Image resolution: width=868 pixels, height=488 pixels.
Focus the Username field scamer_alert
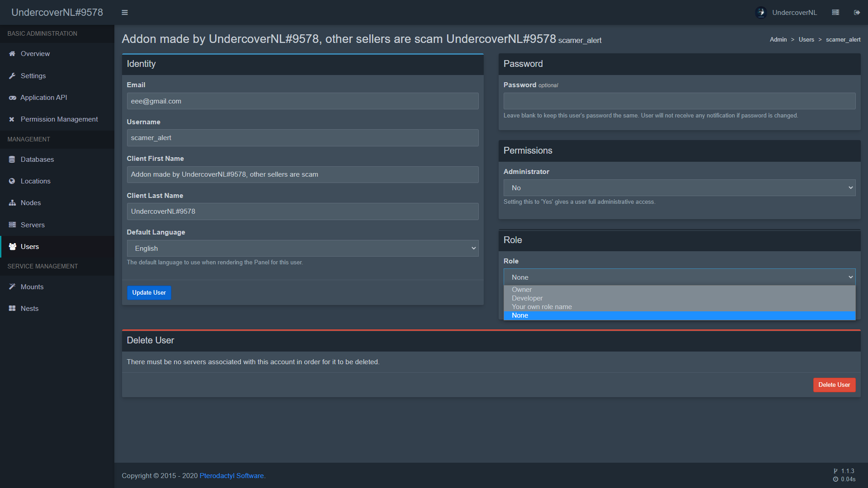302,138
